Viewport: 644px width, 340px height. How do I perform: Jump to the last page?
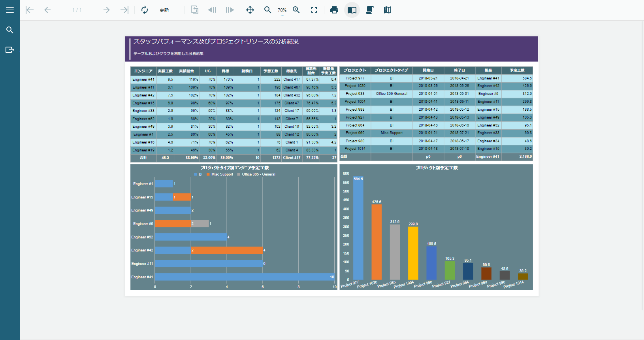(x=124, y=10)
